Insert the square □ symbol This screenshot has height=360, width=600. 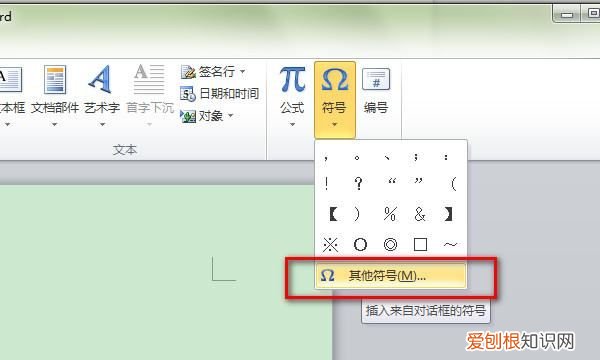pyautogui.click(x=421, y=244)
